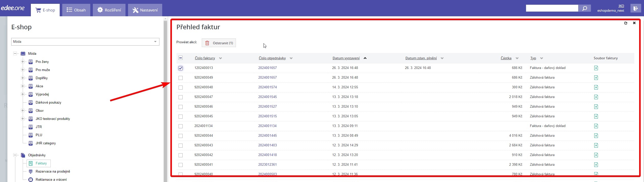
Task: Click the Odstranit (1) button
Action: pos(219,43)
